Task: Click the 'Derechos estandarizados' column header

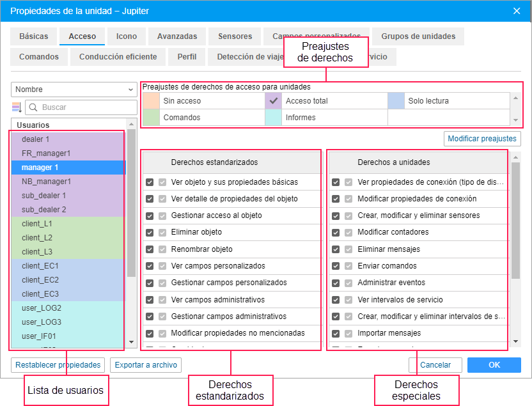Action: pos(231,162)
